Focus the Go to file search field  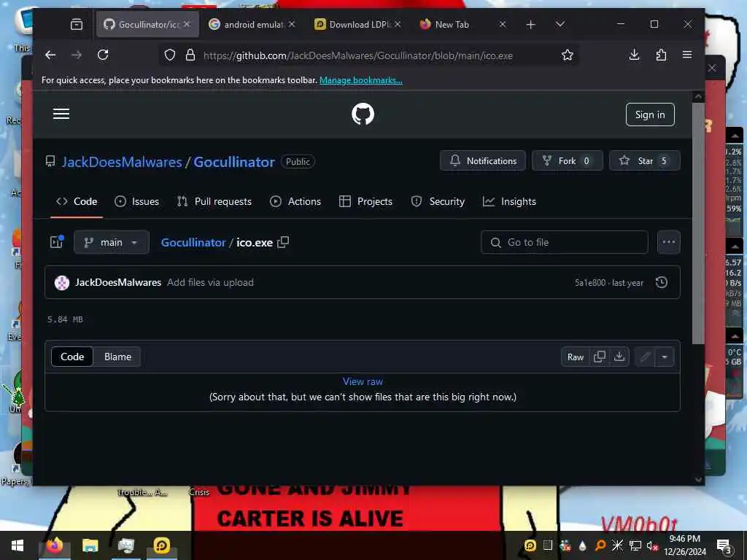pyautogui.click(x=565, y=242)
